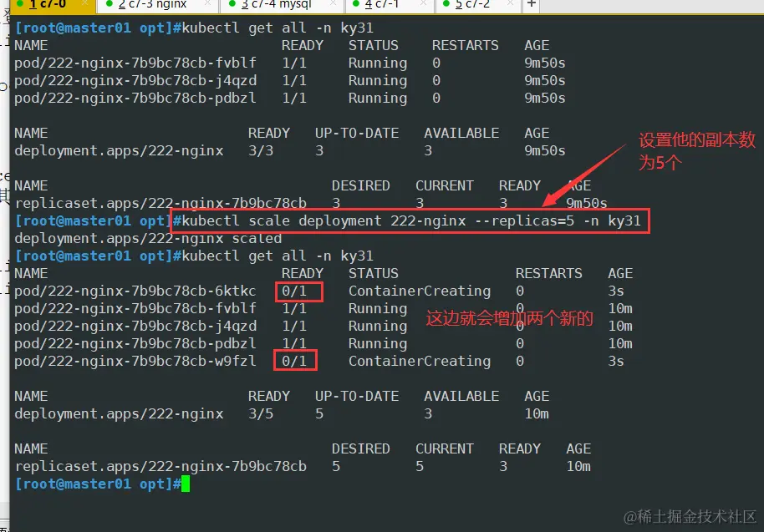The width and height of the screenshot is (764, 532).
Task: Switch to session tab 2 c7-3 nginx
Action: click(158, 5)
